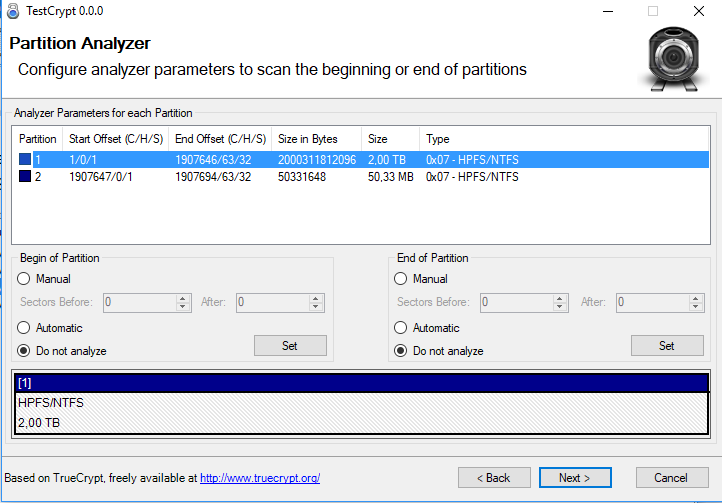The image size is (722, 503).
Task: Close the TestCrypt window
Action: 699,11
